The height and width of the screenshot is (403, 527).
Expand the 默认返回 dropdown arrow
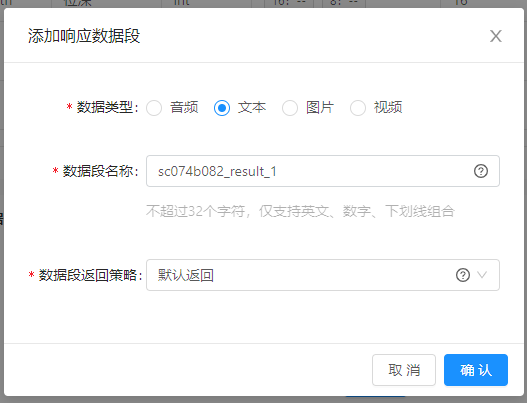point(482,275)
